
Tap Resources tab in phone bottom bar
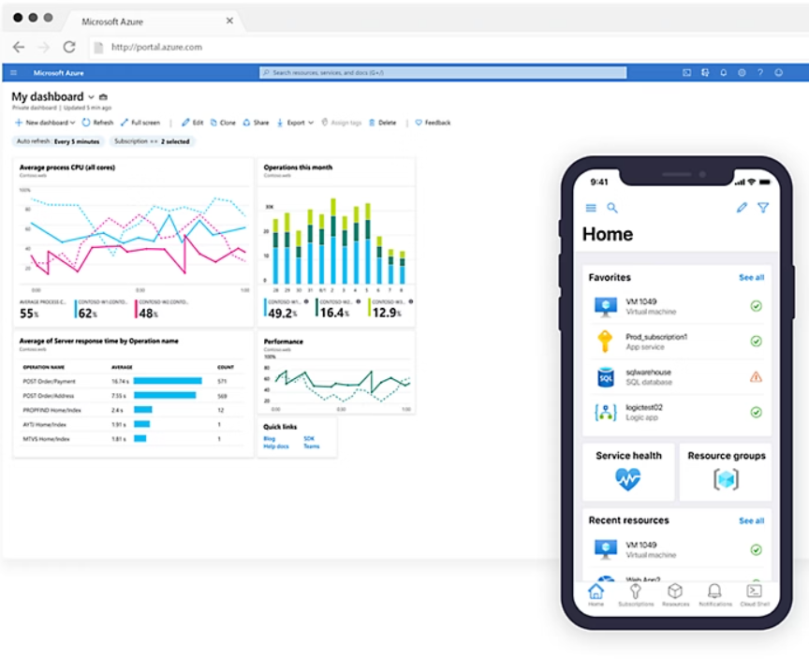tap(675, 594)
